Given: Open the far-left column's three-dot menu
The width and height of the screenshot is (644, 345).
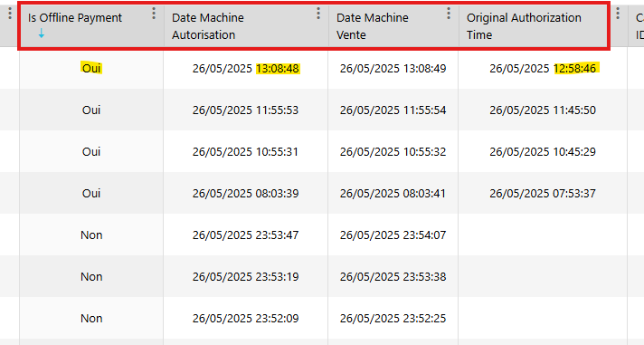Looking at the screenshot, I should point(10,14).
